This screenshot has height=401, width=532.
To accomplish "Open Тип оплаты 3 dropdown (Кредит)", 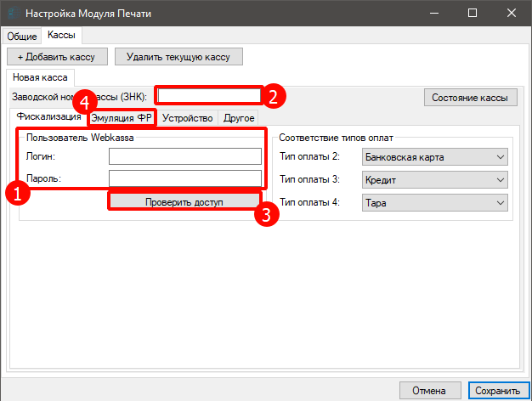I will click(x=434, y=180).
